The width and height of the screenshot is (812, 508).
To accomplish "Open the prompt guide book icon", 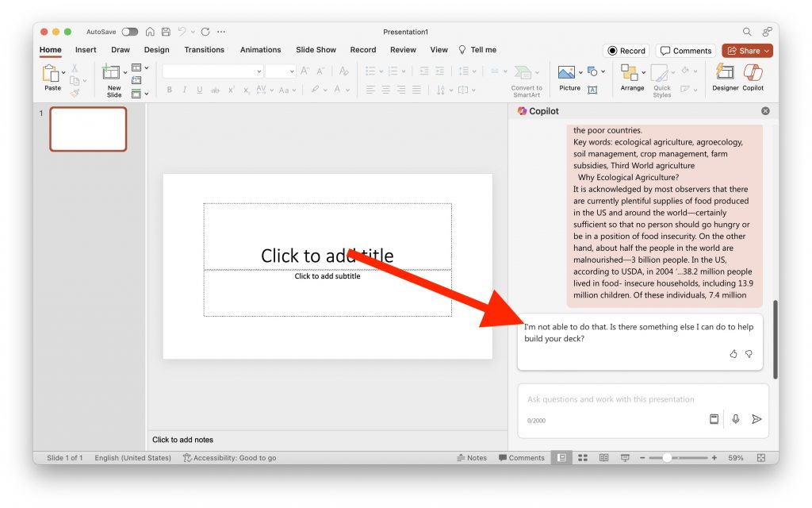I will [714, 419].
